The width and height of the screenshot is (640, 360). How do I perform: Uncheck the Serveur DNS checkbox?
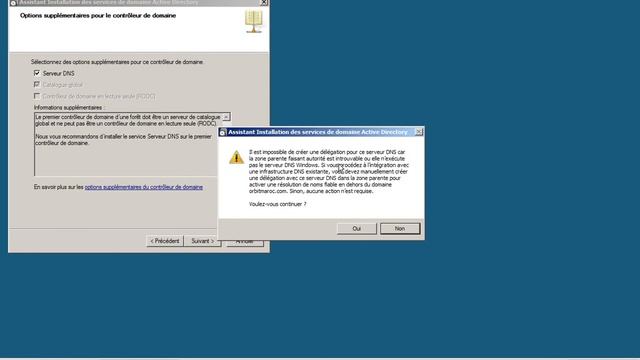(37, 73)
